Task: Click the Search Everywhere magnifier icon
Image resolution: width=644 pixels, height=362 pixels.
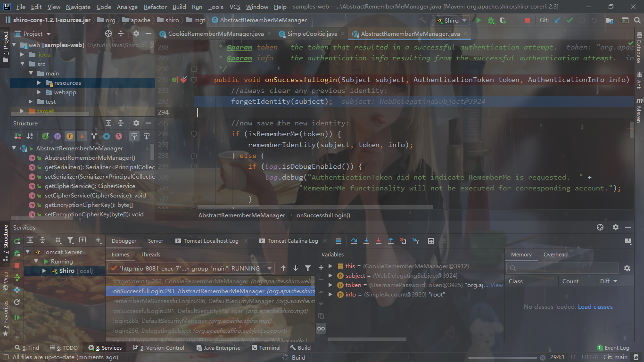Action: click(637, 21)
